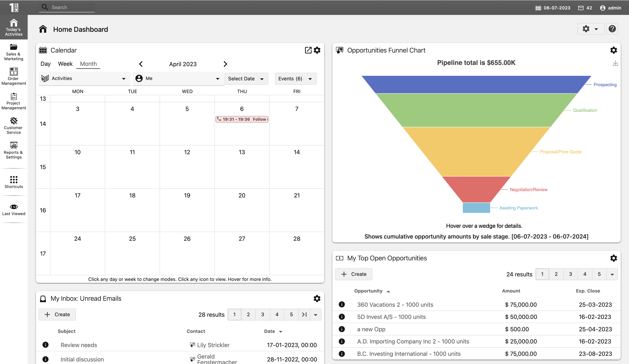Create a new opportunity via Create button
The image size is (629, 364).
click(x=353, y=274)
